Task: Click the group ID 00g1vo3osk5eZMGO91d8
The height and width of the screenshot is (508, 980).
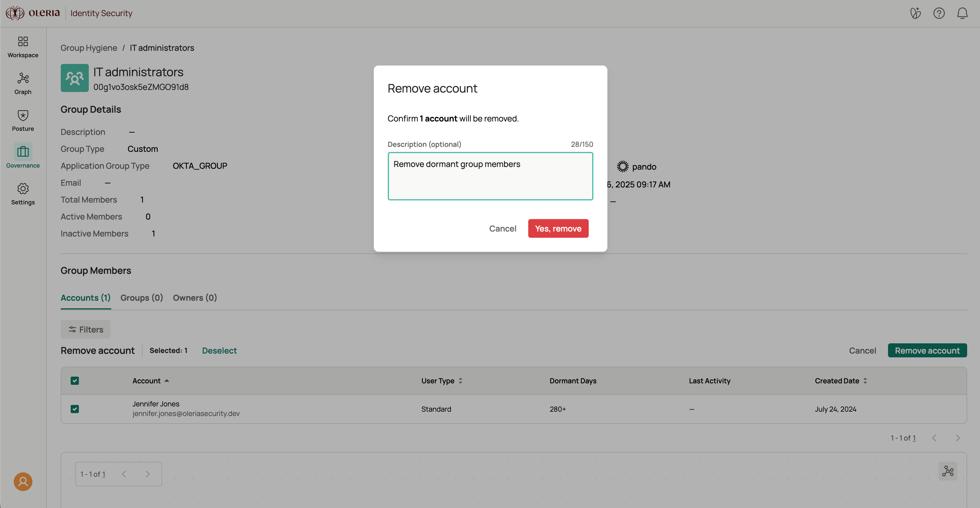Action: [x=141, y=87]
